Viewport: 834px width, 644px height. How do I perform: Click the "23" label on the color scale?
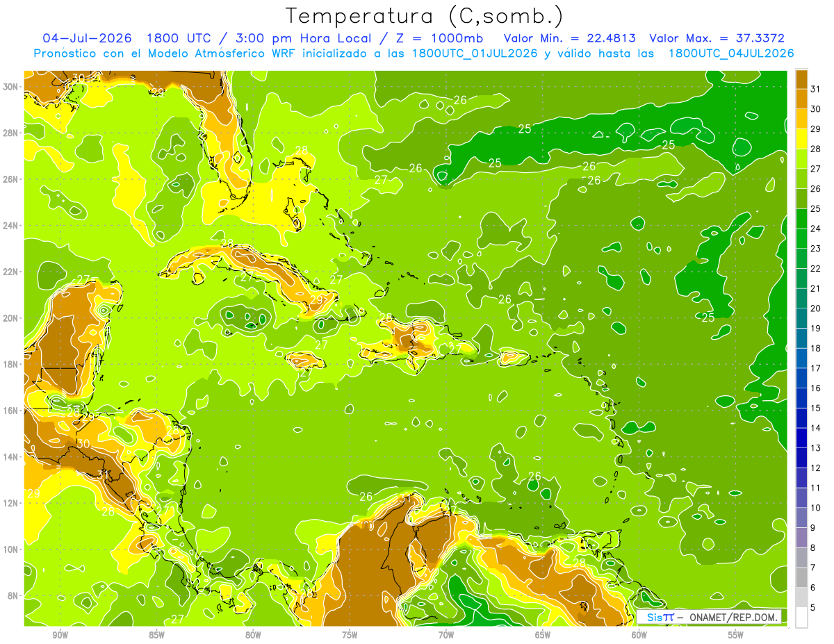(816, 249)
